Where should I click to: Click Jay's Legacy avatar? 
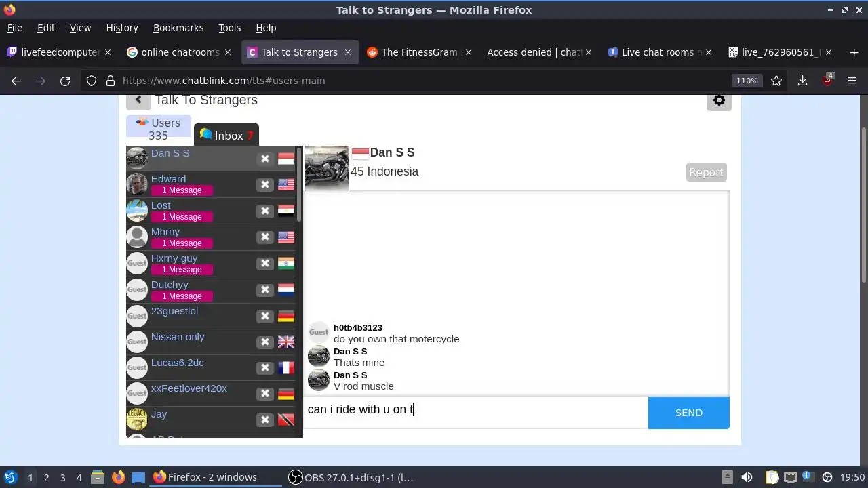137,420
